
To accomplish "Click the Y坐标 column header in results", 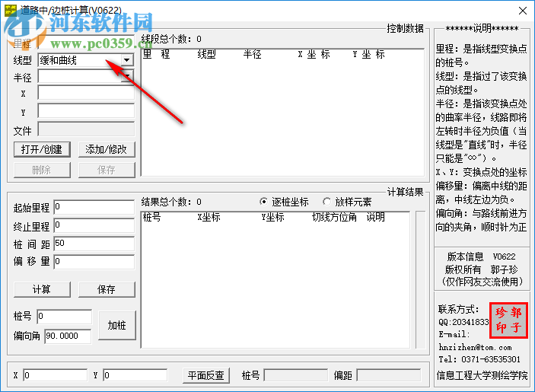I will coord(272,217).
